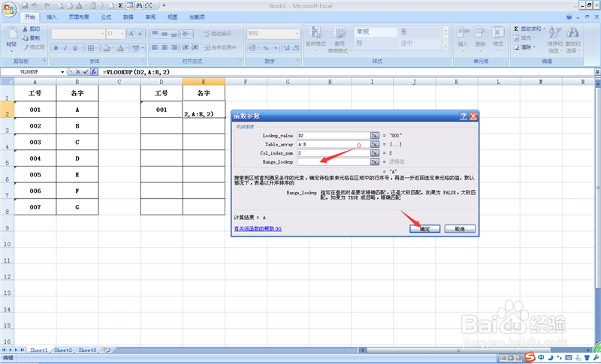
Task: Toggle Center horizontal alignment
Action: (165, 47)
